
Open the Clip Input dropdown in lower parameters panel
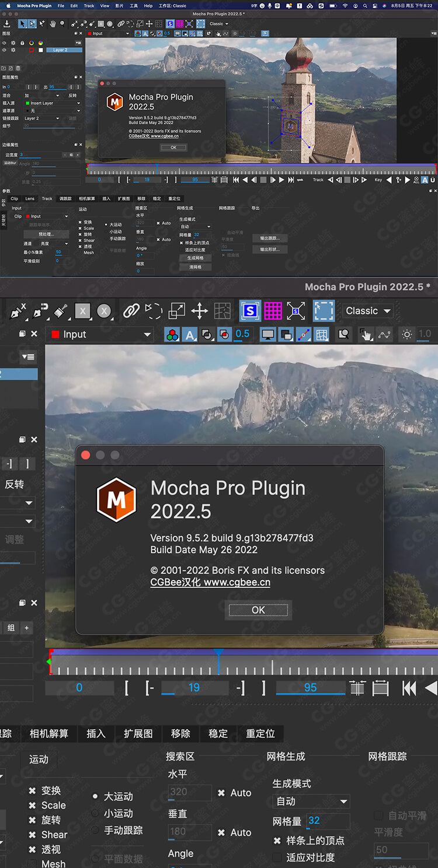(47, 216)
